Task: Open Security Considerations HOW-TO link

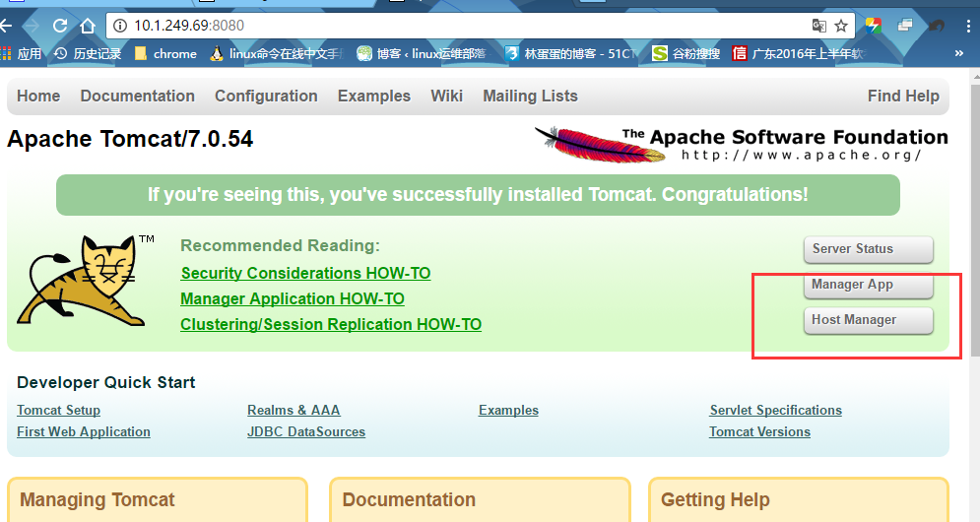Action: click(x=305, y=273)
